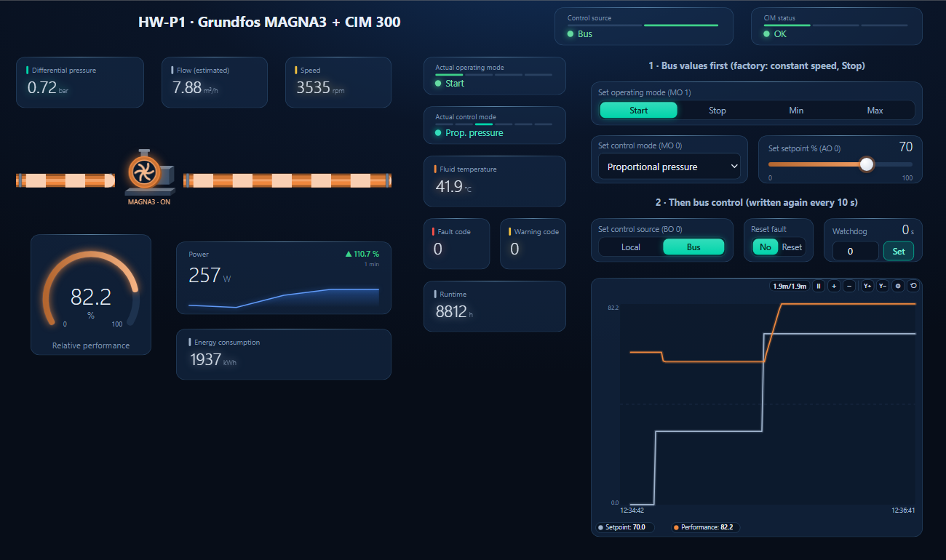Choose Reset for reset fault

click(792, 247)
